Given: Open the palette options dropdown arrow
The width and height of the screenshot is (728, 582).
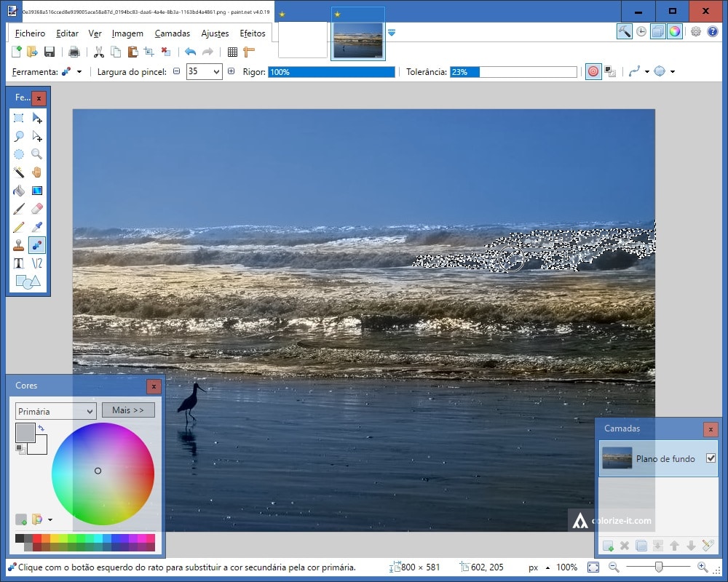Looking at the screenshot, I should click(50, 520).
